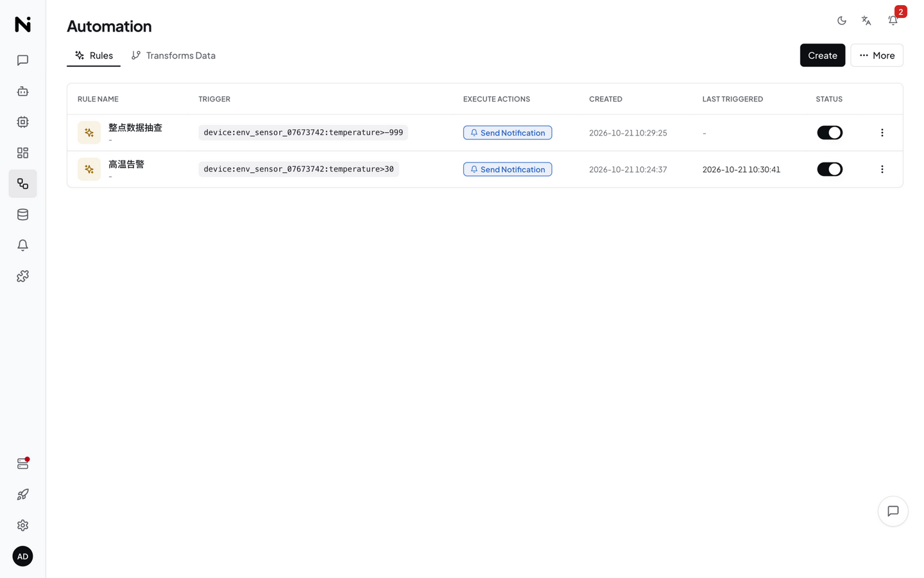Open the server icon with red dot
The image size is (924, 578).
pyautogui.click(x=22, y=464)
